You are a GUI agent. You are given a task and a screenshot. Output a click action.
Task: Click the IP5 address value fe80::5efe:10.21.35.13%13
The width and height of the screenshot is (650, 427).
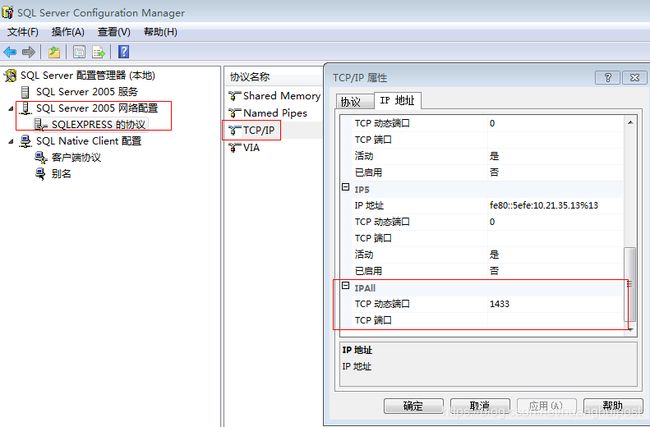pyautogui.click(x=544, y=205)
